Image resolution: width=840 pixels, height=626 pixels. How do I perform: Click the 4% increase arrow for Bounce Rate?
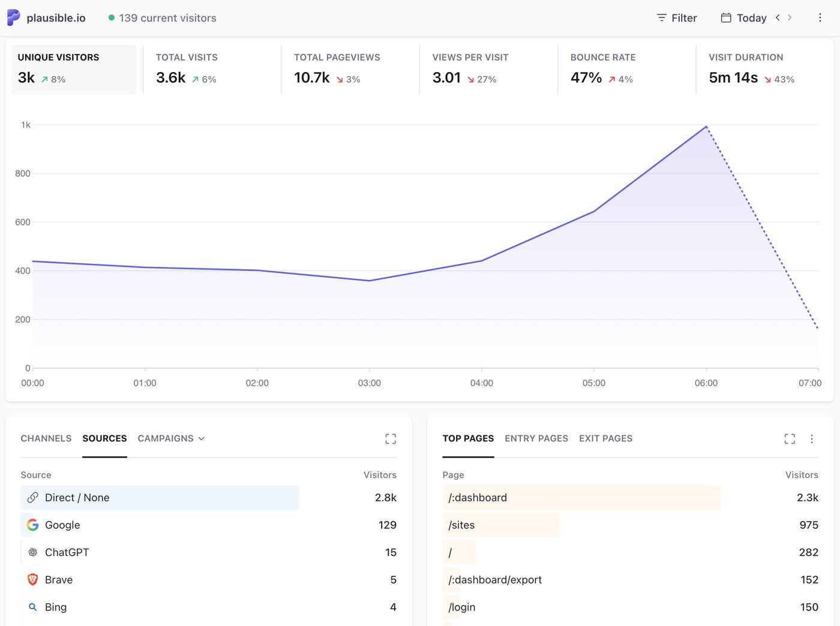click(x=612, y=79)
